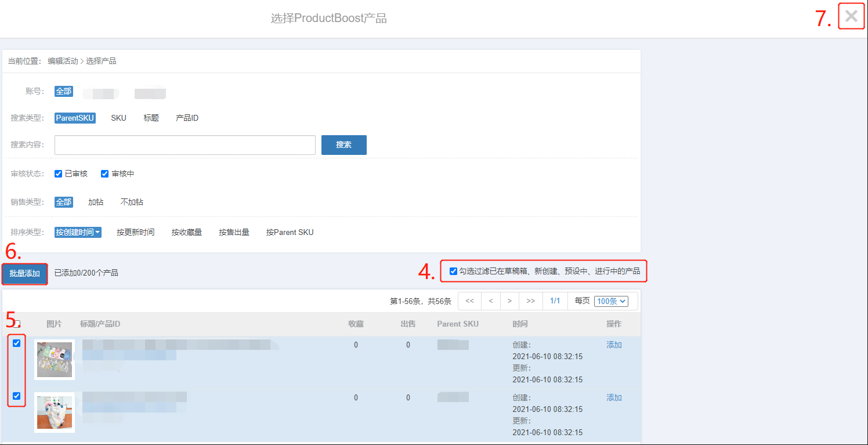Go to last page with >> button
This screenshot has height=445, width=868.
coord(531,301)
